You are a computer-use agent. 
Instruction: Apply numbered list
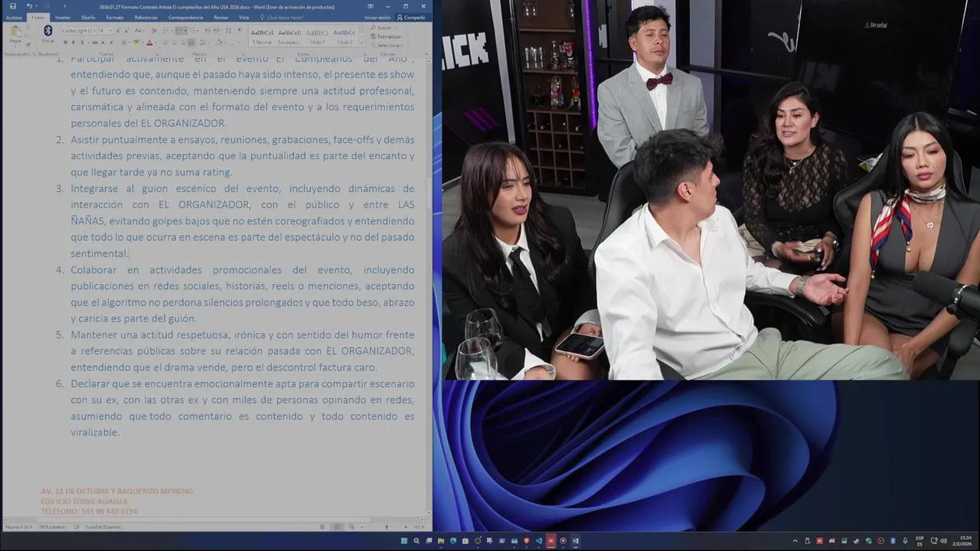181,31
